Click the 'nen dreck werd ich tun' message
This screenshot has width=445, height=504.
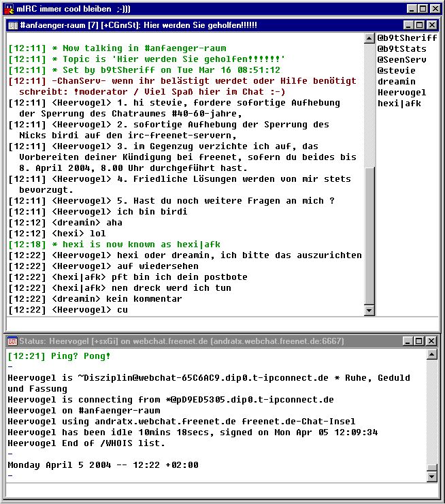120,288
